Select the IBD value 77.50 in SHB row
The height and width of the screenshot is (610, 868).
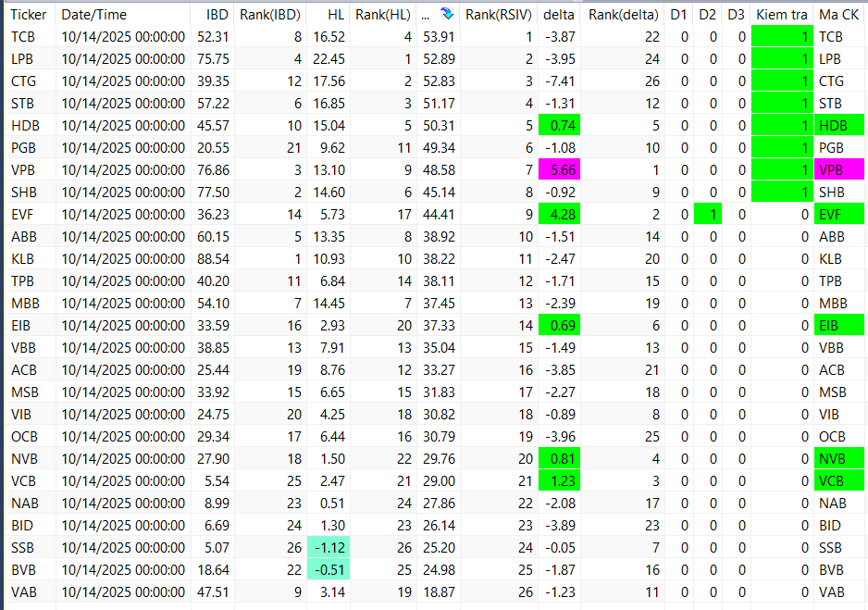tap(213, 193)
